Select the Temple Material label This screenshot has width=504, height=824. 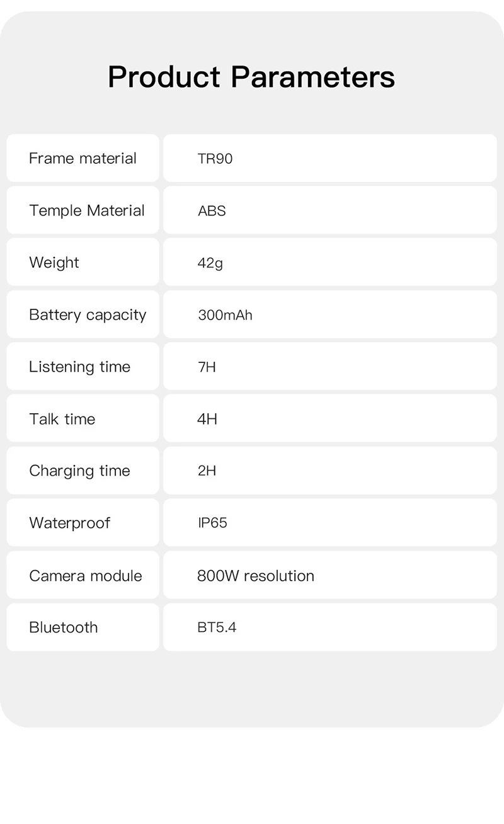[x=87, y=210]
